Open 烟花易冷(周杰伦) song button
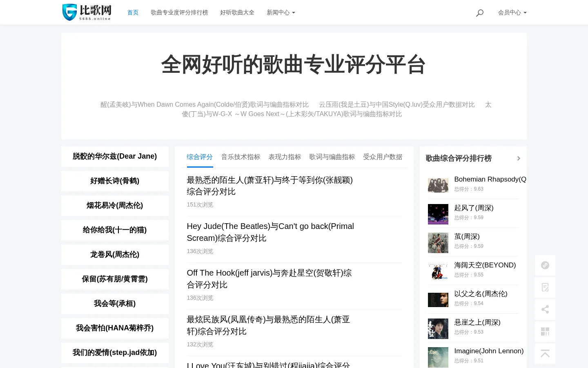The image size is (588, 368). [115, 206]
